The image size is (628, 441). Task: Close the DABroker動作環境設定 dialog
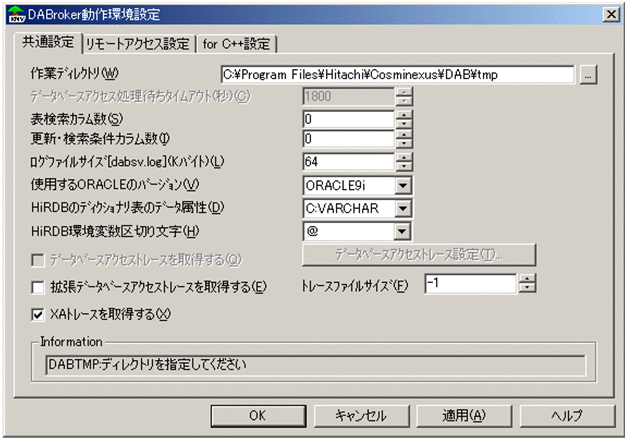(611, 14)
